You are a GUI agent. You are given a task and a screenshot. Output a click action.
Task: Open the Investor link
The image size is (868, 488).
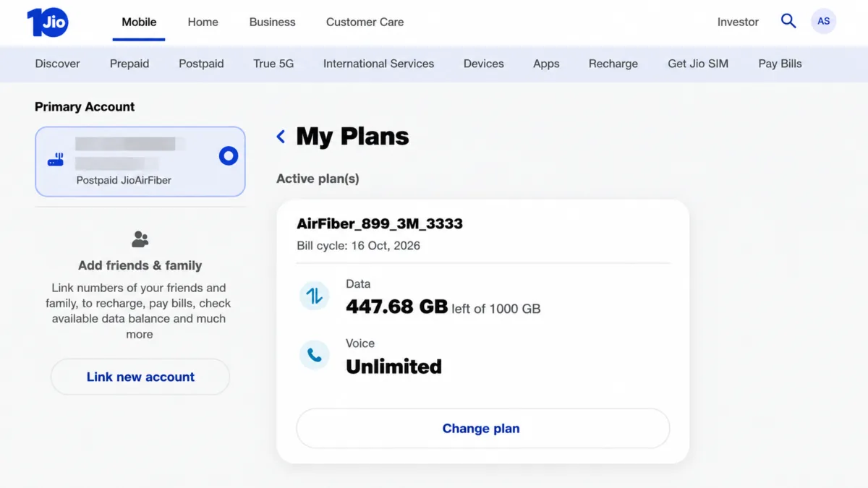[738, 22]
